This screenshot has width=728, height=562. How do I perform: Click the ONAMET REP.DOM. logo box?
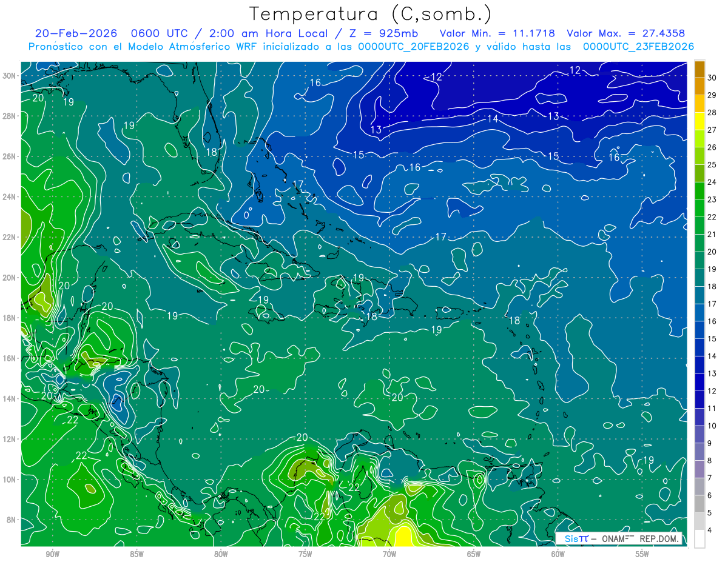click(x=619, y=538)
